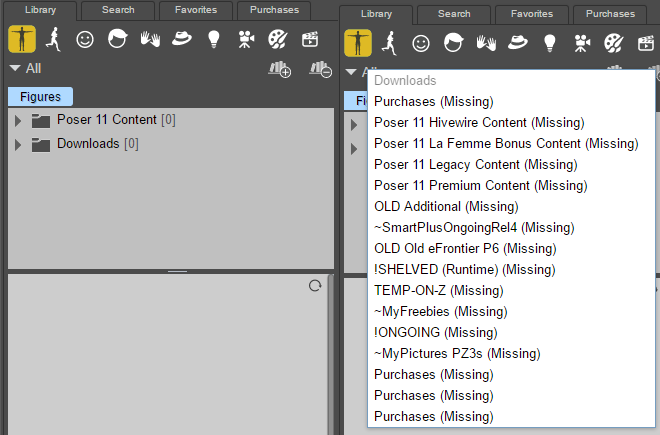
Task: Open Favorites tab in right panel
Action: 532,14
